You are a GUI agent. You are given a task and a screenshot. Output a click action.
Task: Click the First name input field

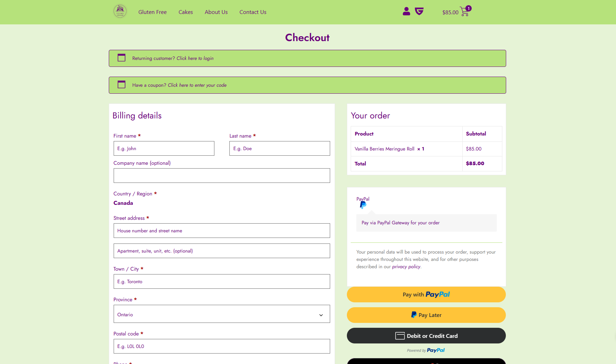[164, 148]
